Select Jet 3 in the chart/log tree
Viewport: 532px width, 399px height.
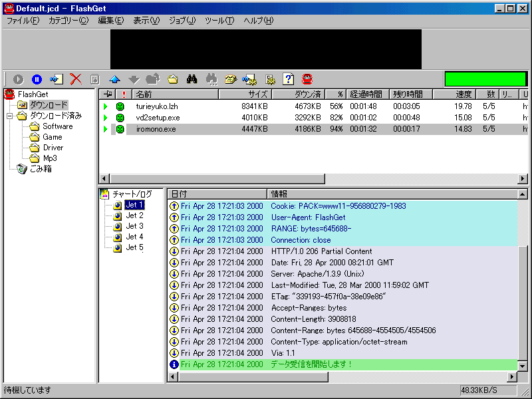[135, 226]
